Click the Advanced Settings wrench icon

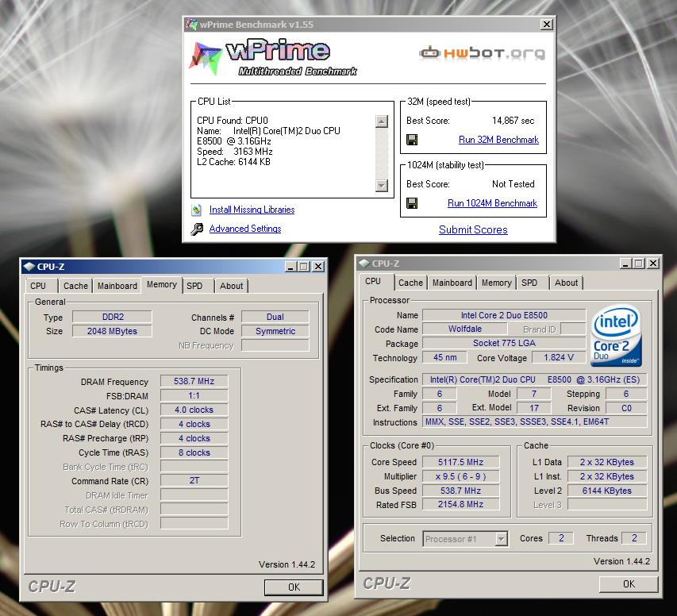point(197,229)
